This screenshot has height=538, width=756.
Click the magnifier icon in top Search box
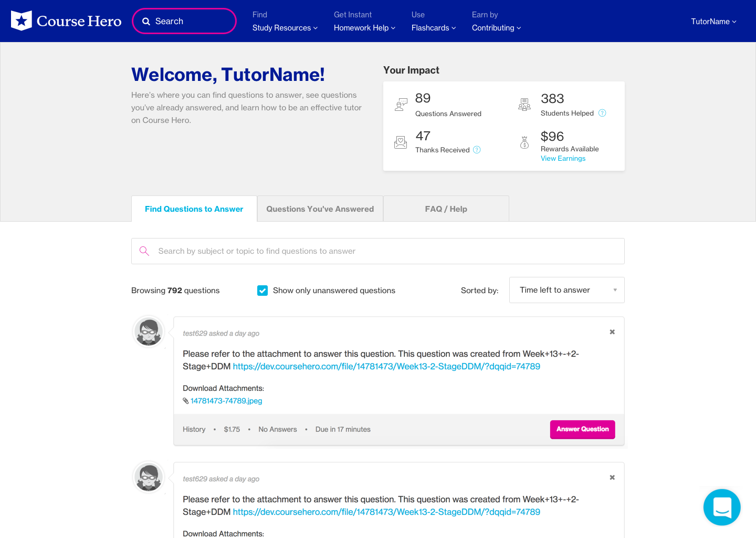146,22
